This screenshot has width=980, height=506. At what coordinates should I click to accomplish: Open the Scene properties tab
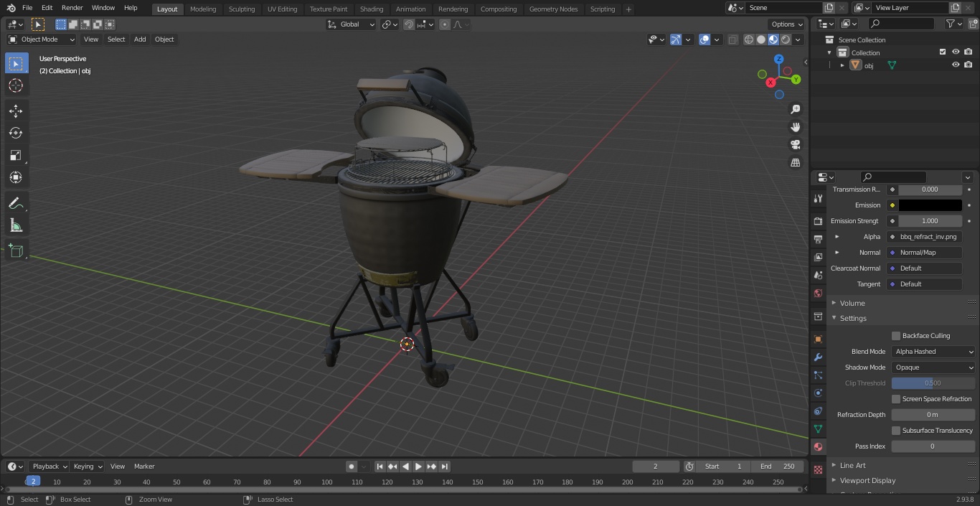point(818,275)
